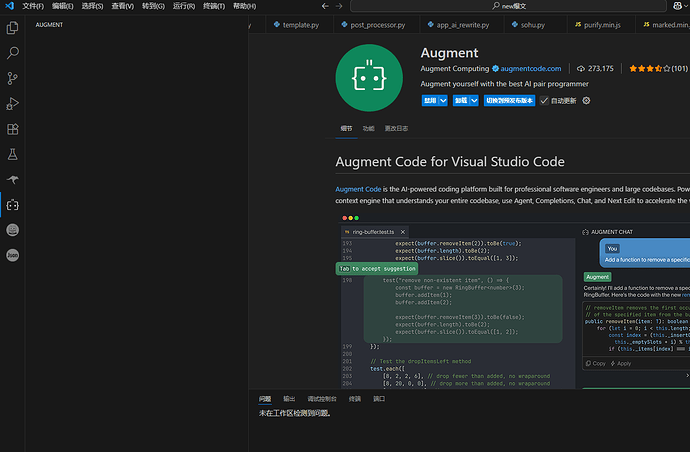The width and height of the screenshot is (690, 452).
Task: Click the install count 273,175
Action: (x=595, y=69)
